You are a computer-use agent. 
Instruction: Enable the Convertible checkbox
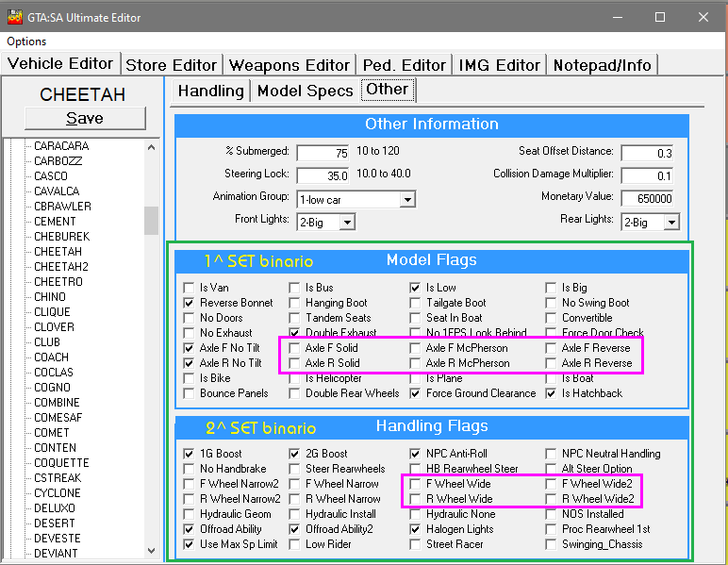pyautogui.click(x=551, y=318)
